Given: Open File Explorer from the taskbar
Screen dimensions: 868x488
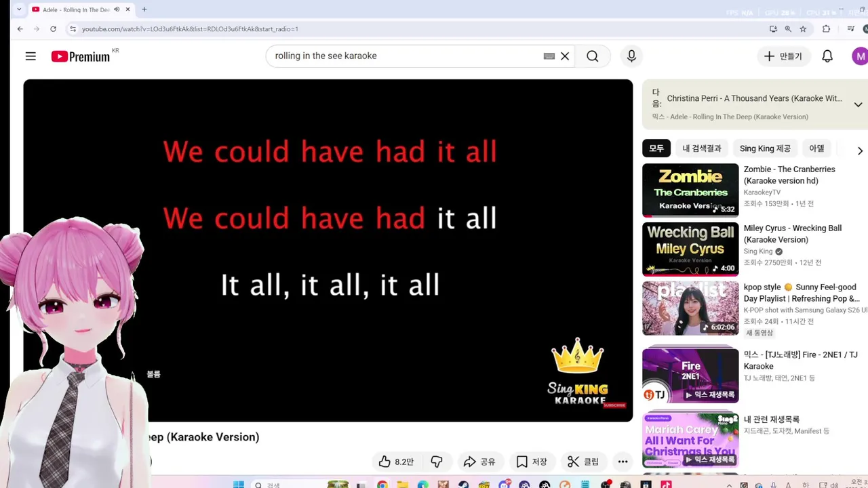Looking at the screenshot, I should coord(403,485).
